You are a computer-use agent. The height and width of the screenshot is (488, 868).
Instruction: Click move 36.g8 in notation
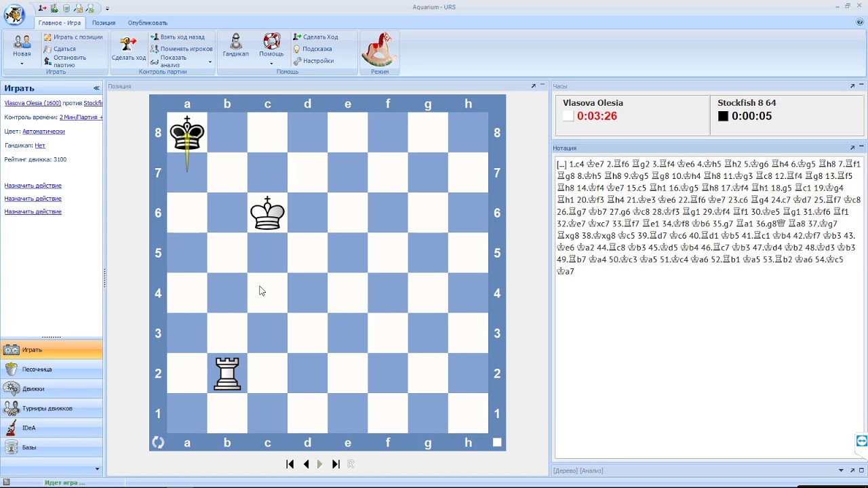click(x=771, y=224)
